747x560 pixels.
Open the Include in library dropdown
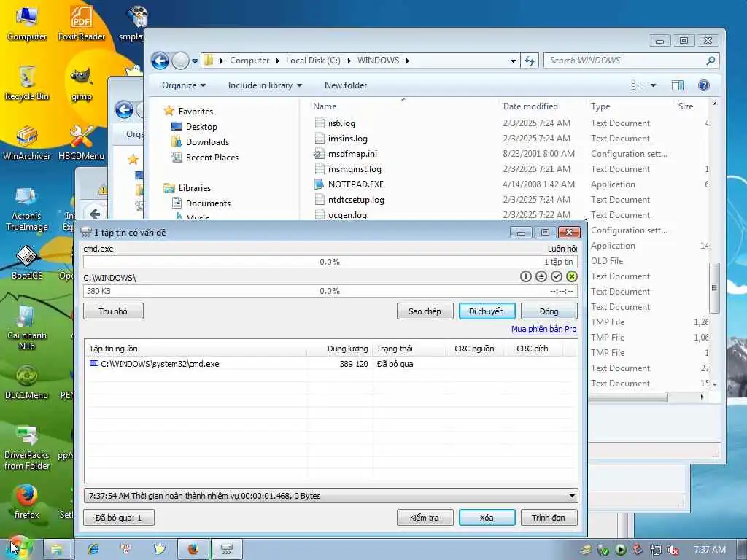tap(265, 85)
